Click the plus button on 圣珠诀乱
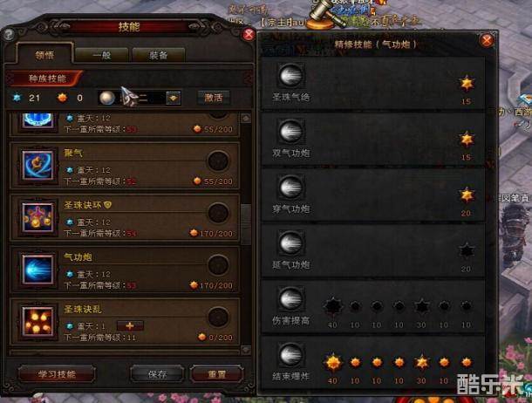This screenshot has width=532, height=403. click(130, 325)
